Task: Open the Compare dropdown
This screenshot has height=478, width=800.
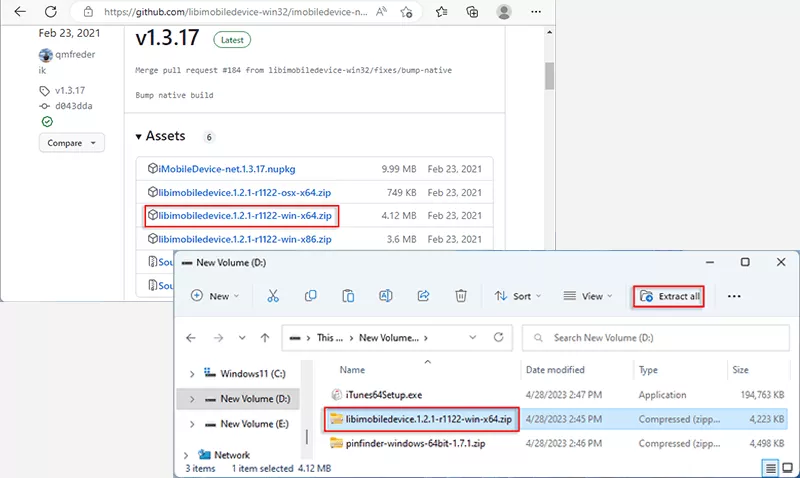Action: (x=71, y=143)
